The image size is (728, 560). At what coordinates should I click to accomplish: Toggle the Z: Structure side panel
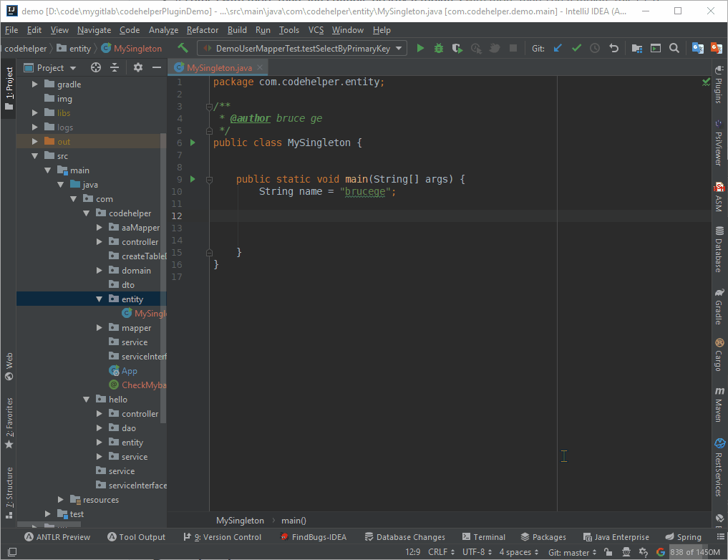[9, 493]
